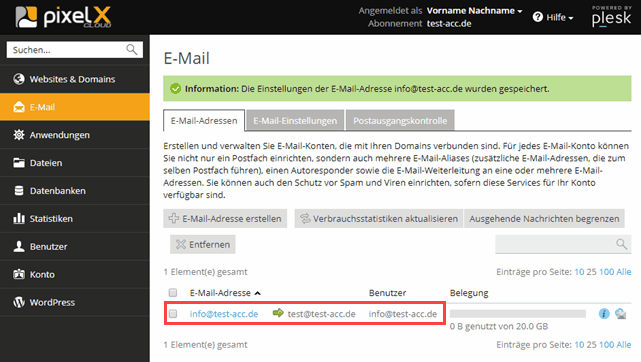Click the list search magnifier icon
Viewport: 641px width, 362px height.
click(621, 244)
